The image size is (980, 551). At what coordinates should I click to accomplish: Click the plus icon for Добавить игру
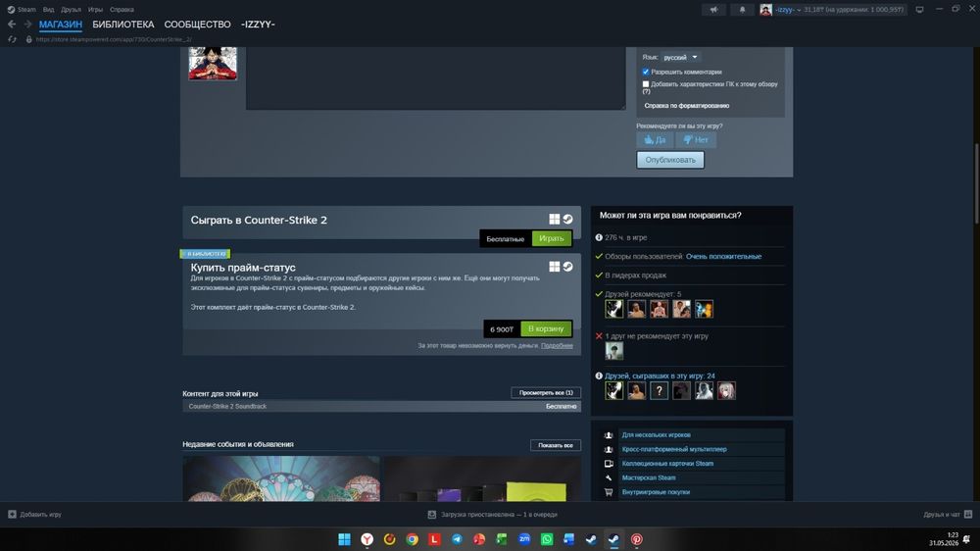pos(12,514)
